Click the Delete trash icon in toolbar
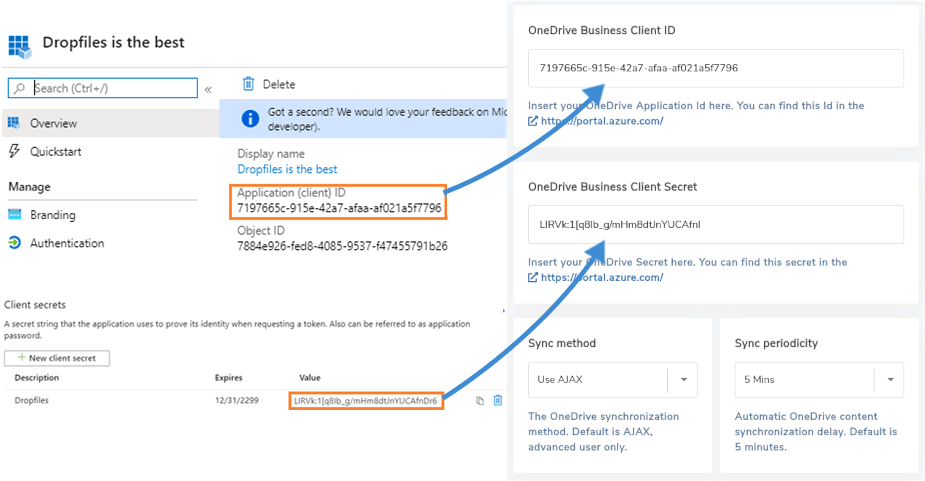Screen dimensions: 925x481 pyautogui.click(x=248, y=84)
